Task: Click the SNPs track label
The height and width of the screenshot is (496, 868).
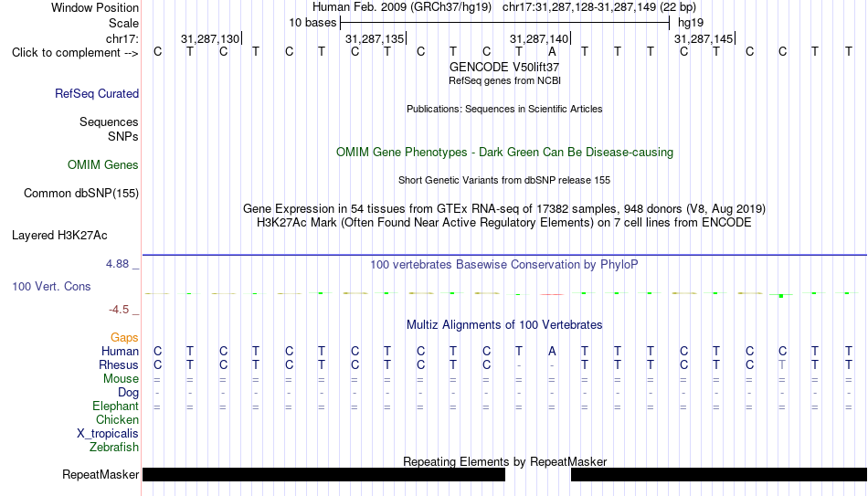Action: pyautogui.click(x=123, y=136)
